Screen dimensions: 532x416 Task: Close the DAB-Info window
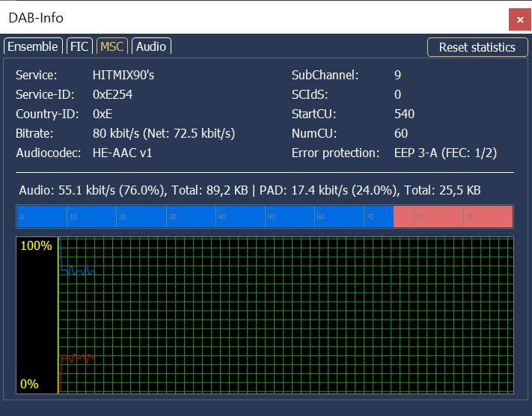(519, 19)
